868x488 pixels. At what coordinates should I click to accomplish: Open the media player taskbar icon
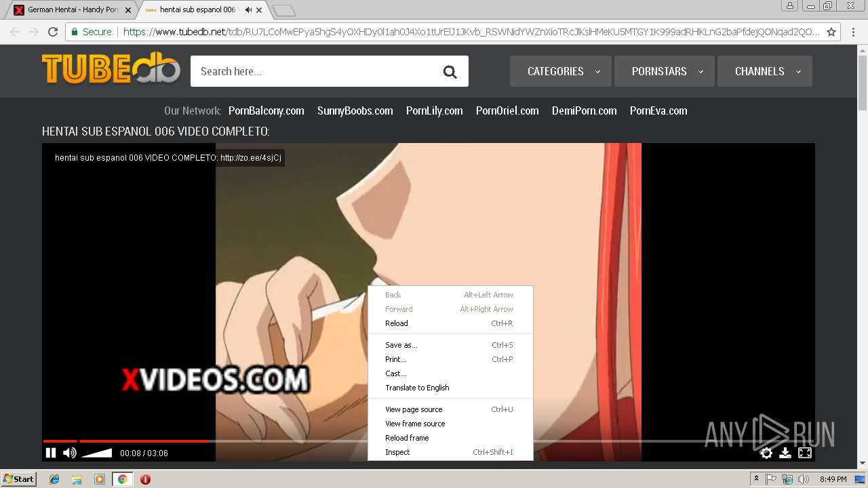(x=100, y=479)
